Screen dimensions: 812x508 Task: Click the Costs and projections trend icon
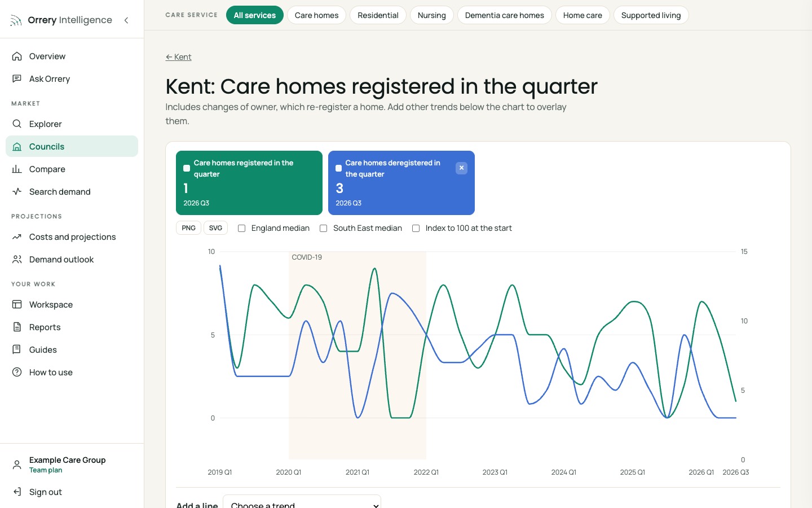(x=17, y=237)
